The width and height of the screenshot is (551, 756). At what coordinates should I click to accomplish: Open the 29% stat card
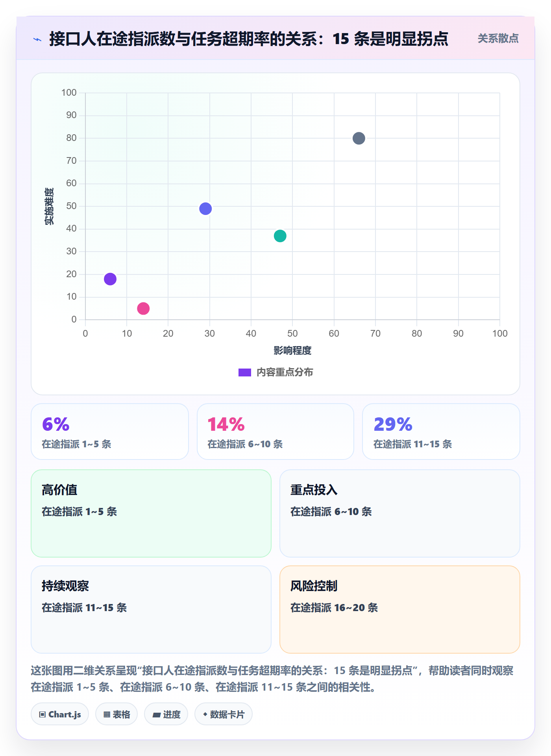point(441,432)
